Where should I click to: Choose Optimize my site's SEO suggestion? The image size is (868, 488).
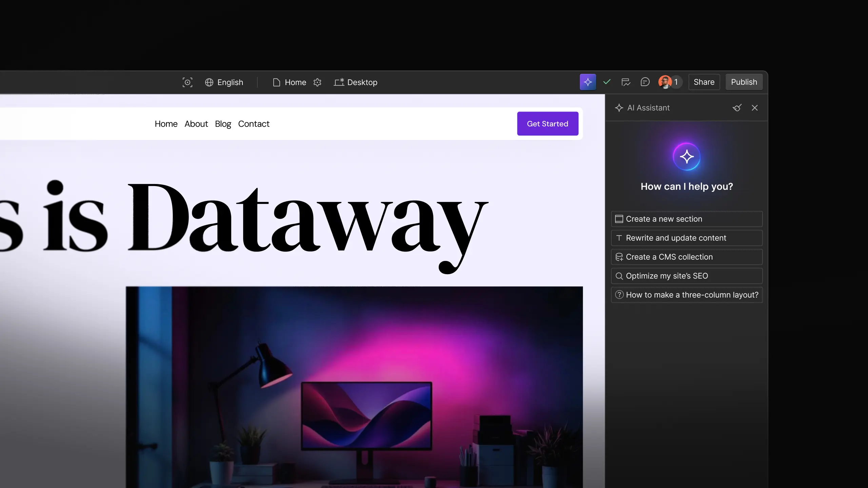(x=686, y=276)
